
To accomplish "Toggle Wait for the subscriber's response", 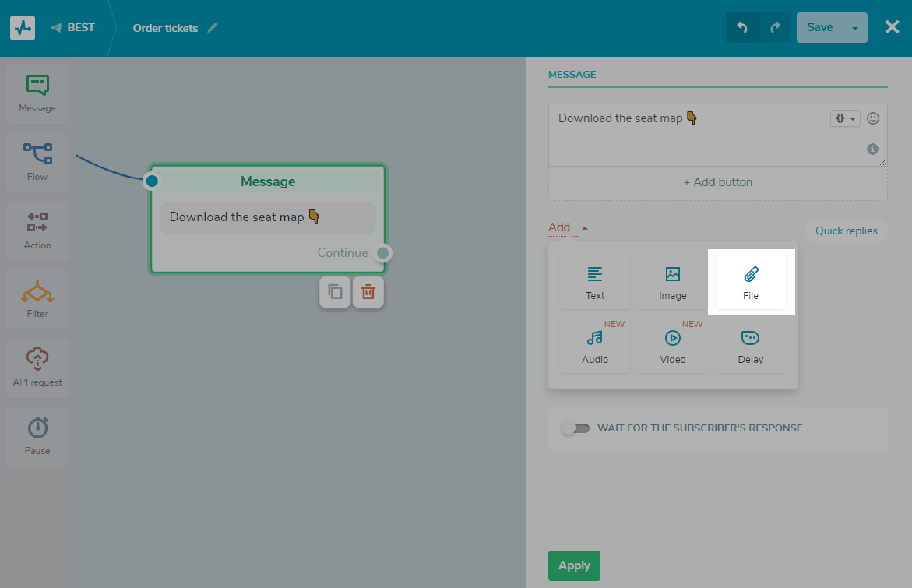I will coord(576,428).
